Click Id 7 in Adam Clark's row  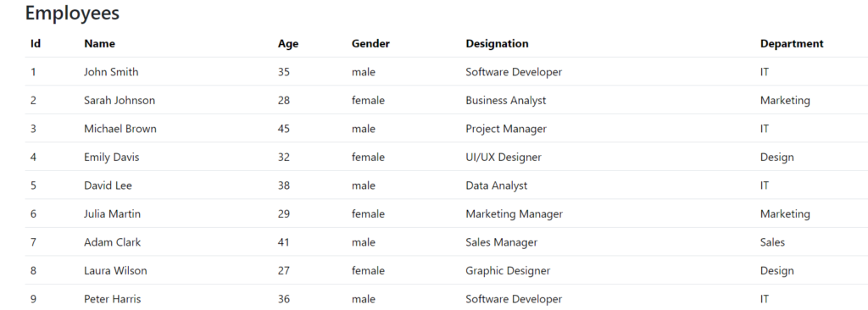(33, 242)
